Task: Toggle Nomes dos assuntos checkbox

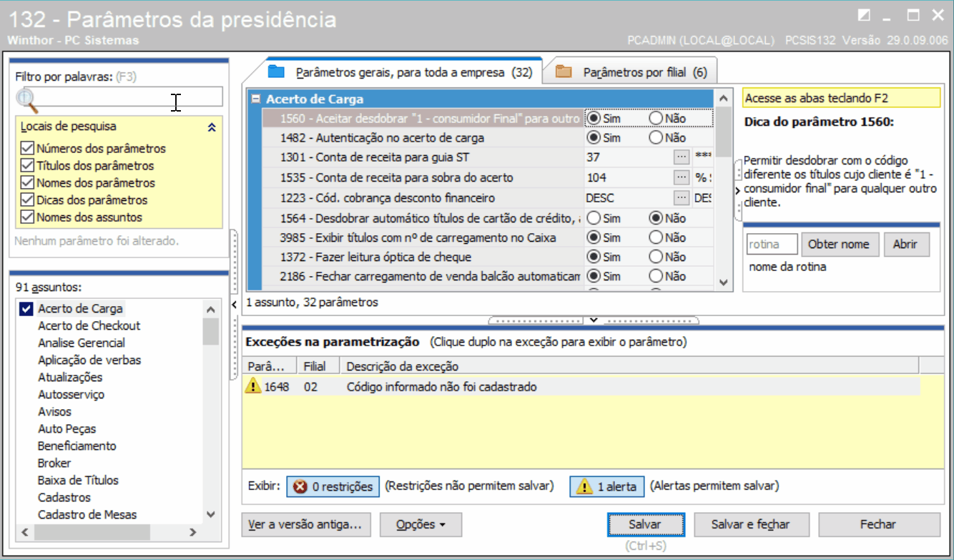Action: pos(27,217)
